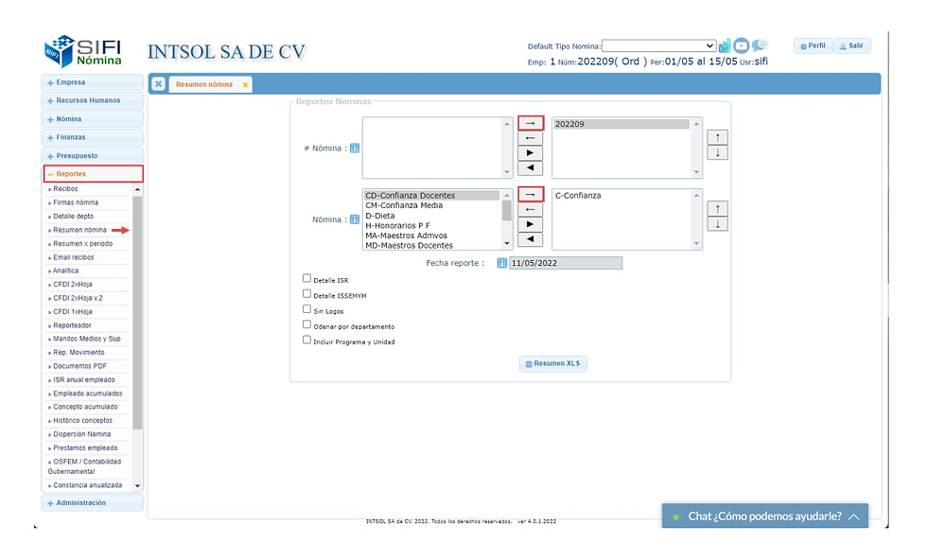Open Dispersión Nomina menu entry
Viewport: 927px width, 560px height.
pos(81,434)
